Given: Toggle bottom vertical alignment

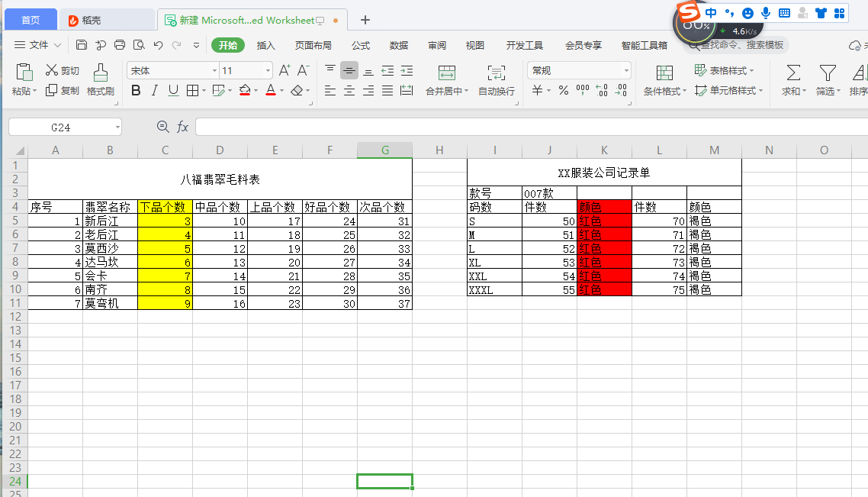Looking at the screenshot, I should click(368, 70).
